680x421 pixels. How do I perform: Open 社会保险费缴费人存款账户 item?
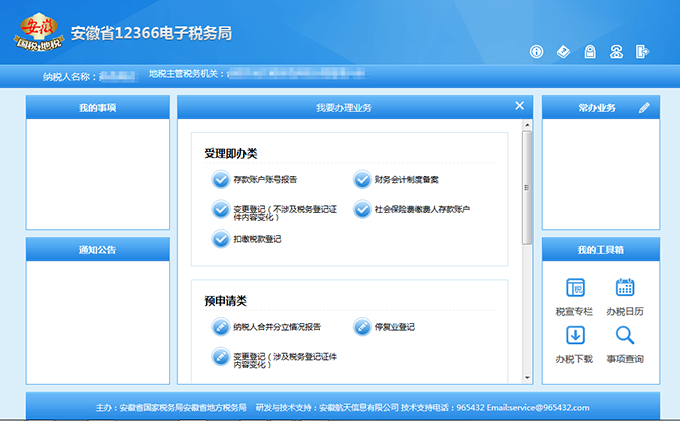421,210
